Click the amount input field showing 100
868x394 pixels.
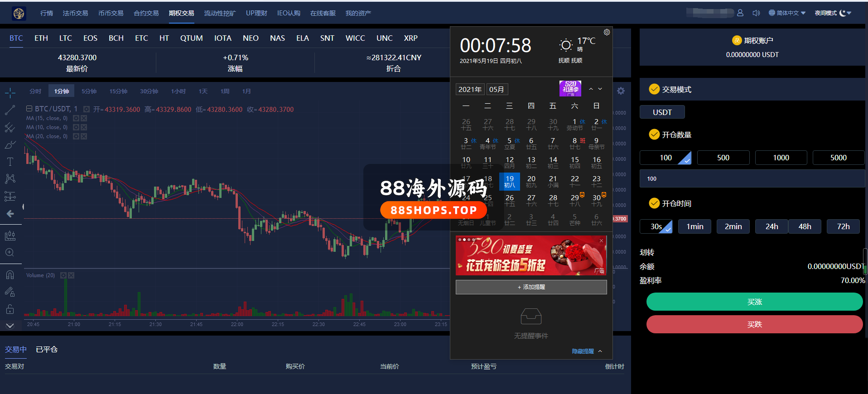pos(752,179)
